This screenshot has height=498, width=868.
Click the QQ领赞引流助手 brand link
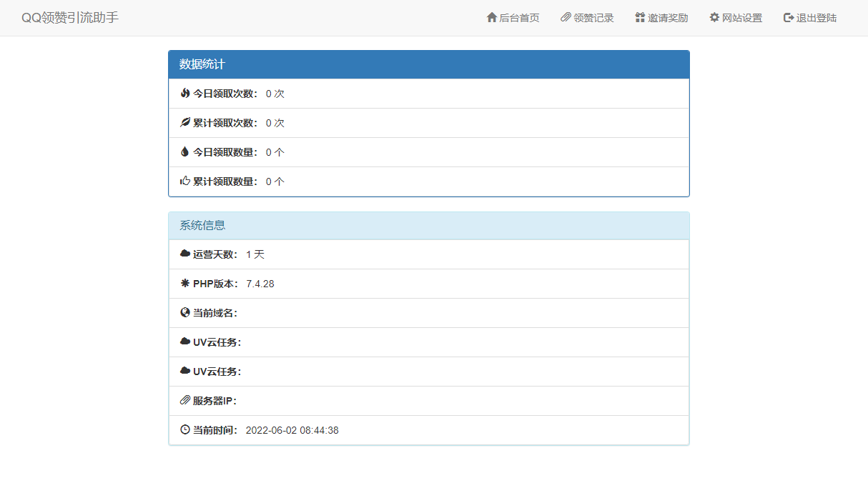(x=70, y=18)
